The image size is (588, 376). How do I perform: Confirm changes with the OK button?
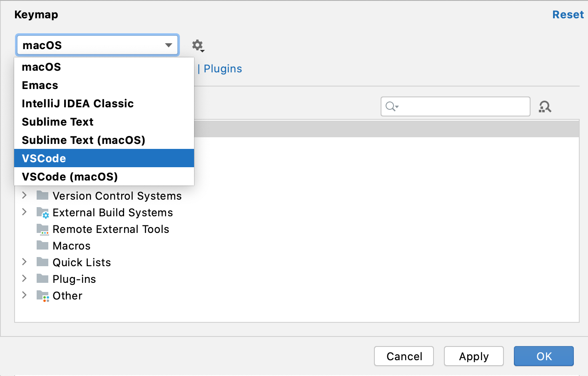point(543,356)
